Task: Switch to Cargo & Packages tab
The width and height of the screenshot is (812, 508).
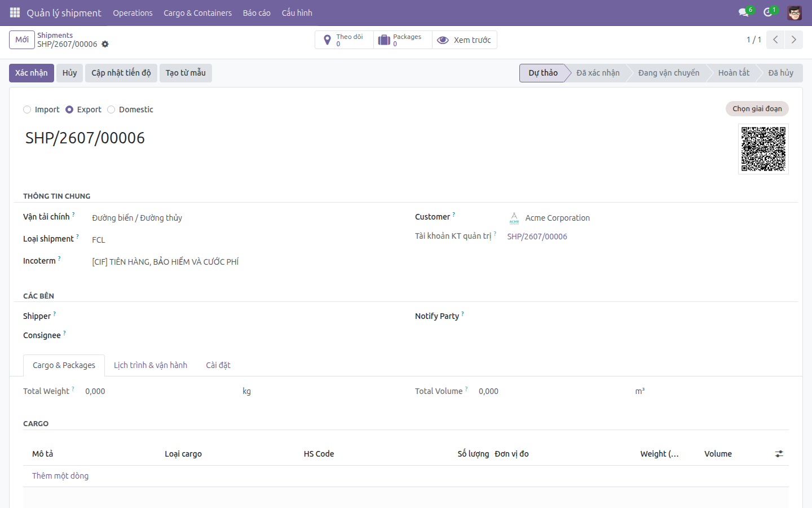Action: click(64, 365)
